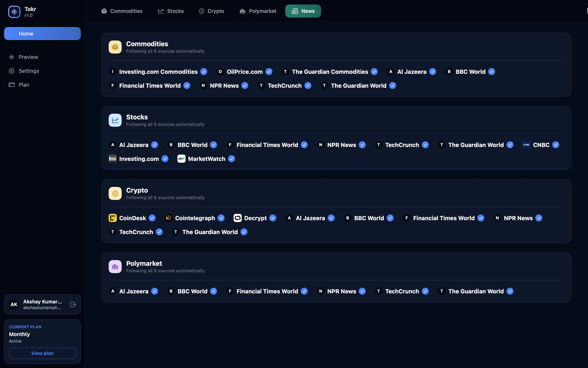
Task: Click the Polymarket section bars icon
Action: tap(115, 267)
